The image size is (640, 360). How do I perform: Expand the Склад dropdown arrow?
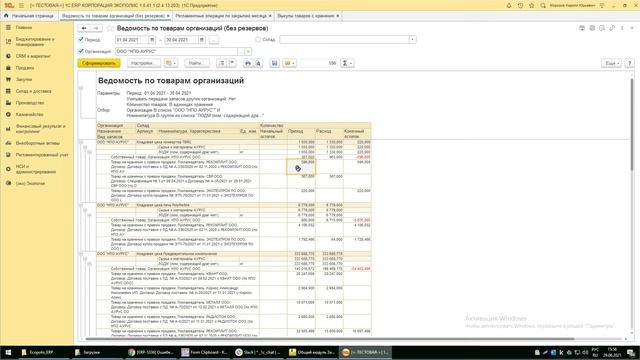pos(413,40)
